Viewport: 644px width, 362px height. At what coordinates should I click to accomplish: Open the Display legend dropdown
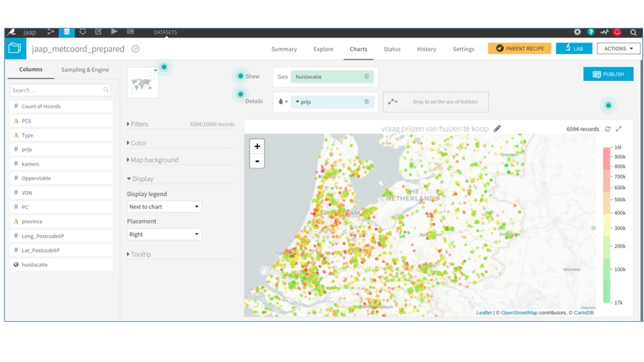tap(164, 207)
